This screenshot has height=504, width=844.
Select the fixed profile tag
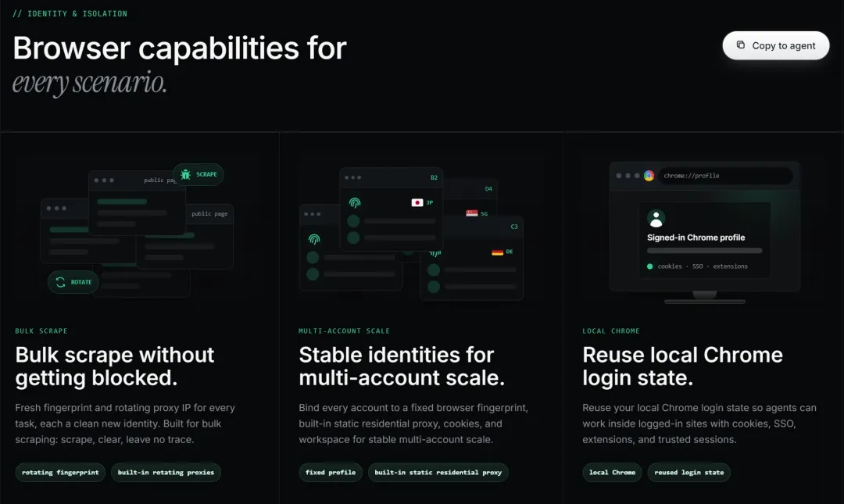click(331, 472)
